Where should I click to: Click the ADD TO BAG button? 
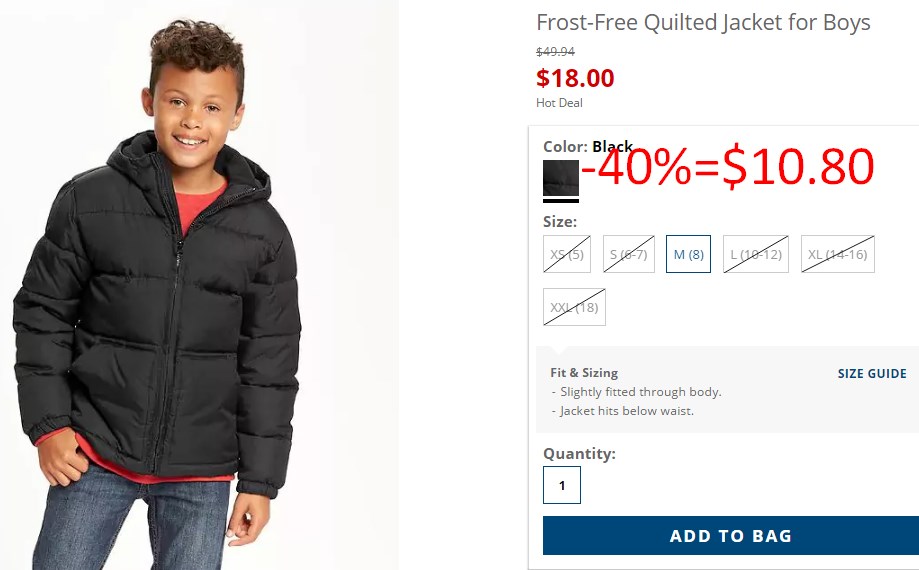point(731,535)
